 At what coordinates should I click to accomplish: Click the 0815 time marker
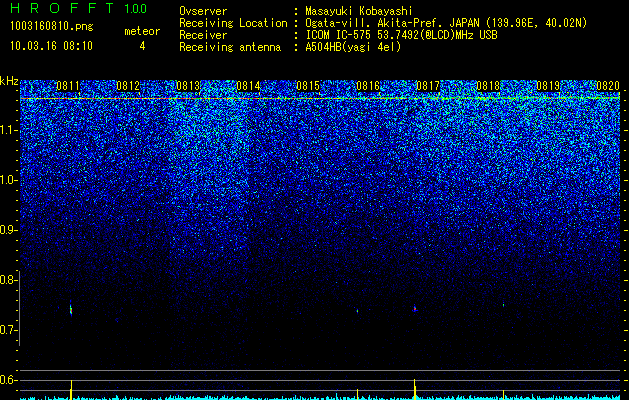pos(308,86)
